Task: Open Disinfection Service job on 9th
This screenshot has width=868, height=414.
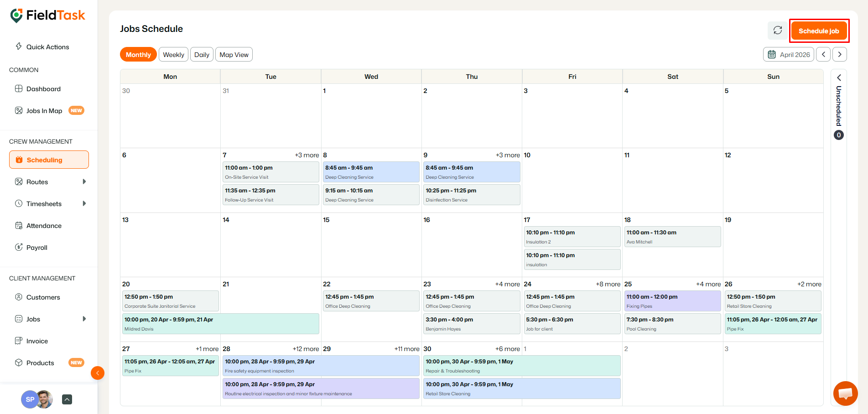Action: [472, 195]
